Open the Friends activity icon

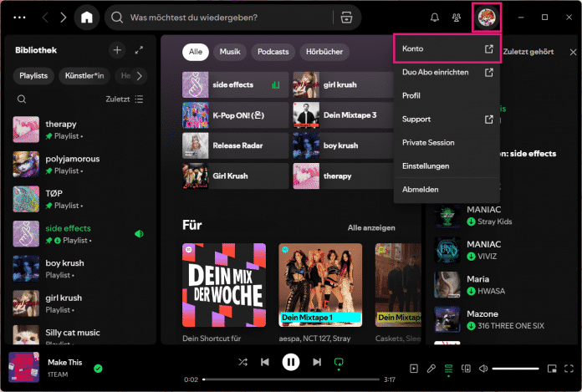tap(456, 17)
